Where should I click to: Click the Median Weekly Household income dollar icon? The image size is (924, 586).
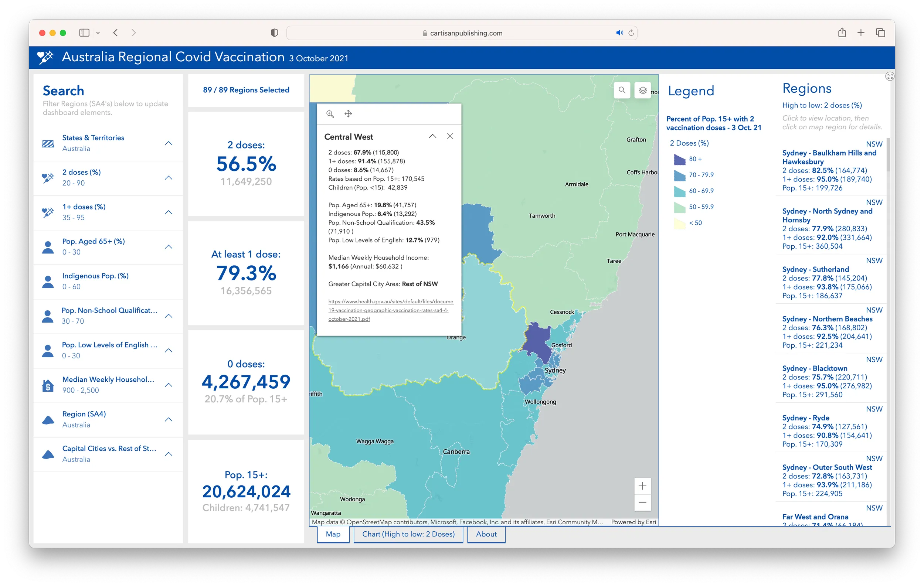click(x=48, y=385)
